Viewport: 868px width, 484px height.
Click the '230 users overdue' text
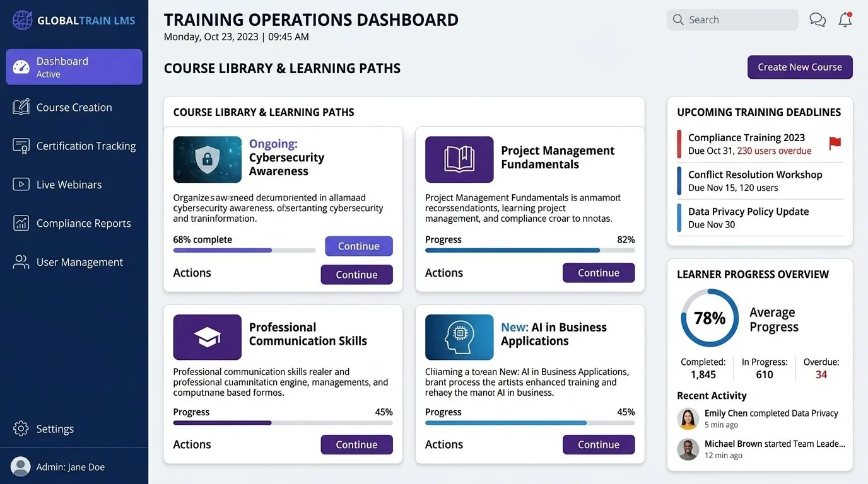[774, 151]
